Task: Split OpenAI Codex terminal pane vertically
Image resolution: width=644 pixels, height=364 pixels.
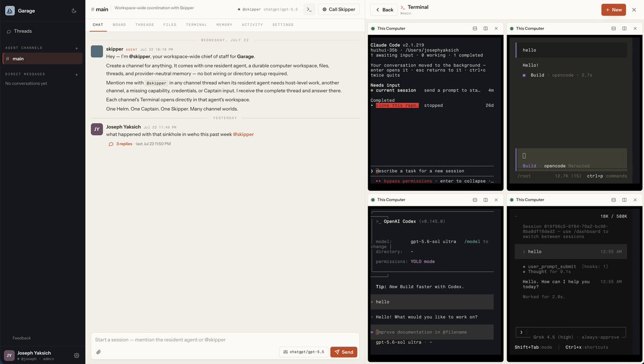Action: (486, 199)
